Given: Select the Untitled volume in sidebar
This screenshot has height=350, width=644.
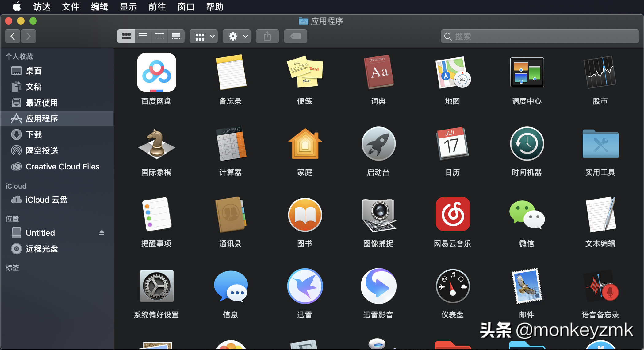Looking at the screenshot, I should [57, 233].
